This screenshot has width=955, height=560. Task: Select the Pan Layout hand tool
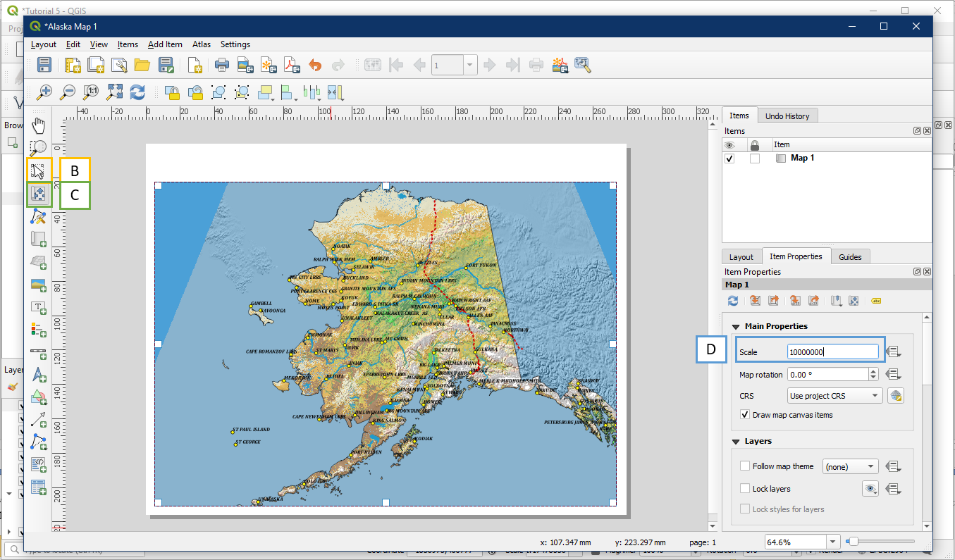coord(38,126)
